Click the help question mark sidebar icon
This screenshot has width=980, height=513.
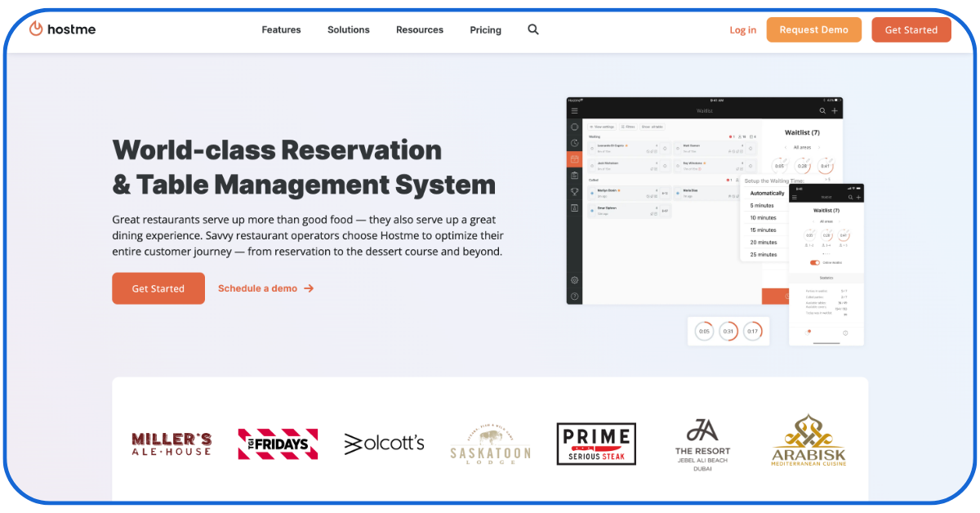pos(574,297)
